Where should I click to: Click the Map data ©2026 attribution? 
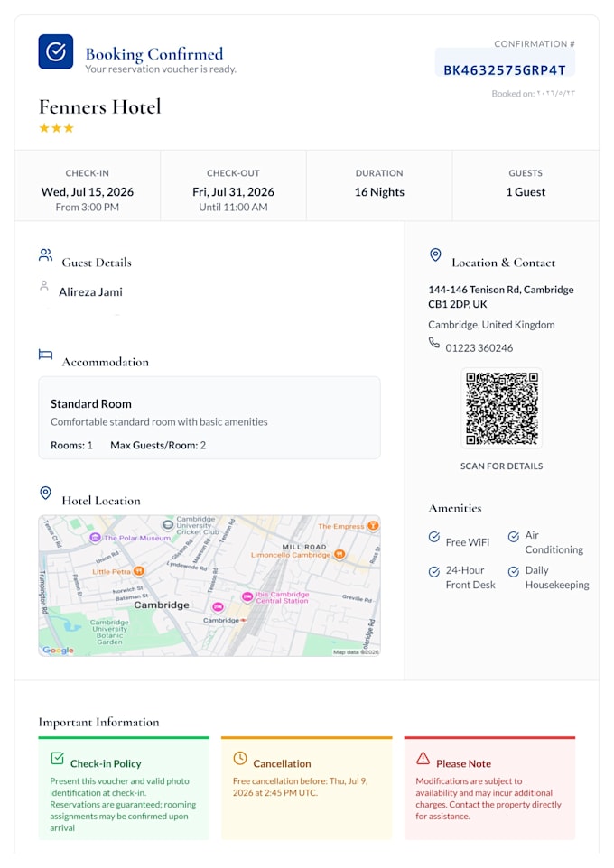pyautogui.click(x=356, y=652)
